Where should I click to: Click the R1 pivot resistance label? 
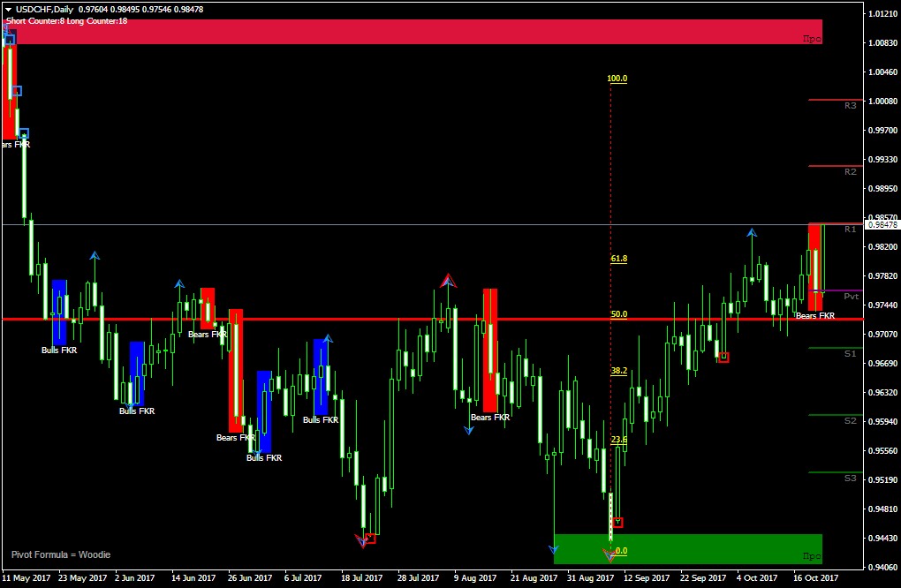[x=851, y=230]
